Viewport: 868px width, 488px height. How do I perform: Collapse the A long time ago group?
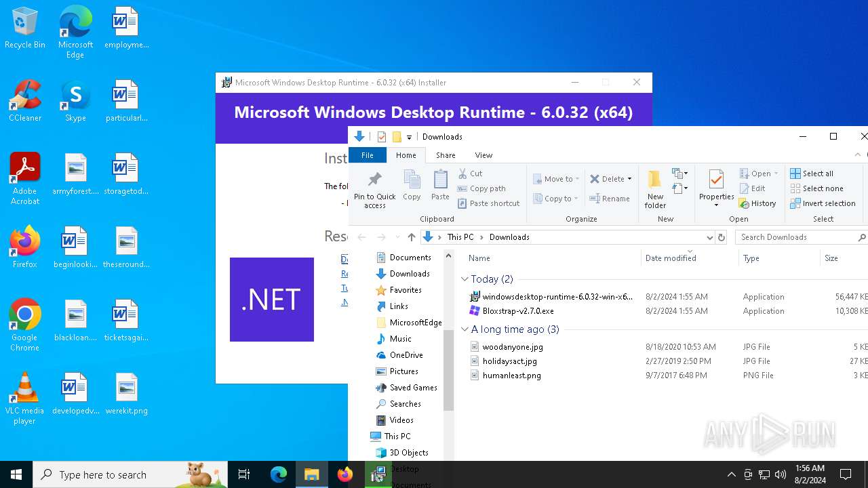pyautogui.click(x=465, y=329)
